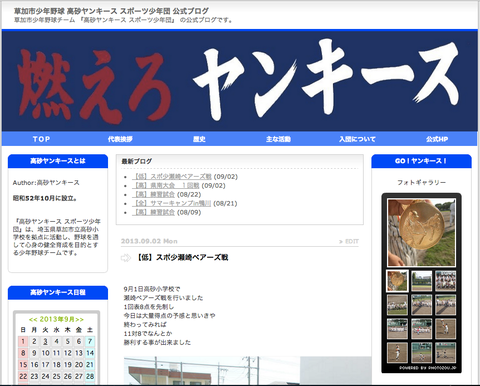Image resolution: width=480 pixels, height=386 pixels.
Task: Open the 【高】練習試合 (08/22) post link
Action: pos(153,195)
